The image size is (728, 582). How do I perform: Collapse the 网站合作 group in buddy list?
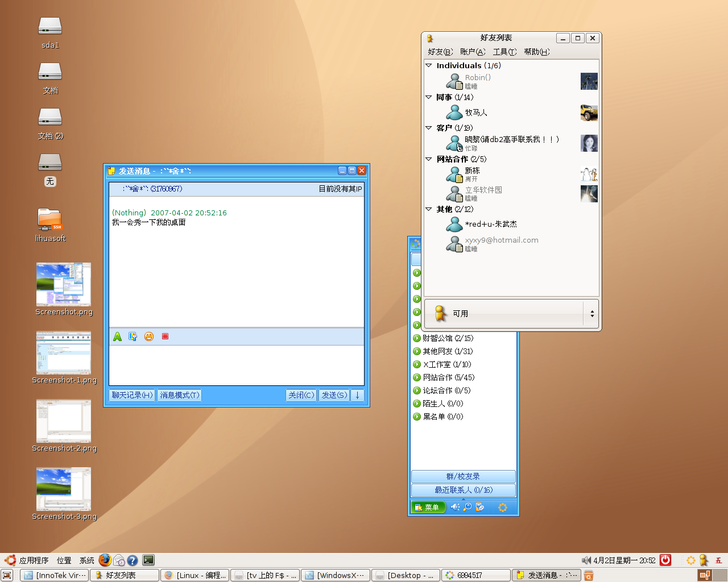429,159
